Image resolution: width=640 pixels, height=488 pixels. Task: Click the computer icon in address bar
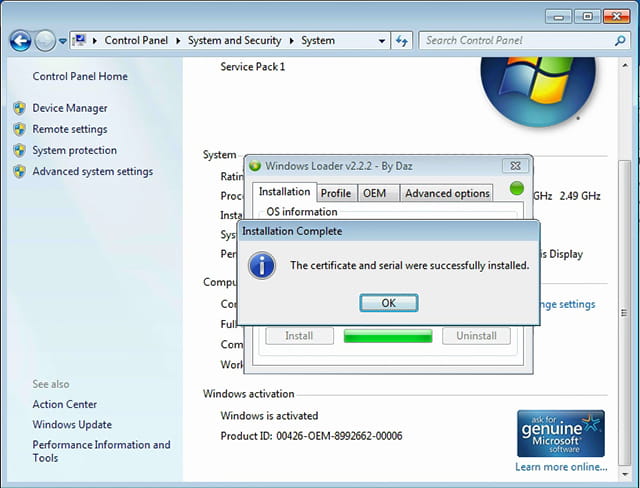click(x=79, y=40)
